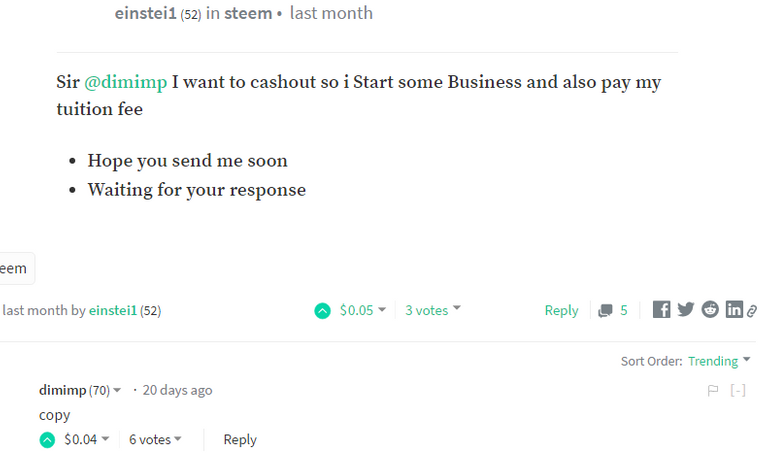This screenshot has width=768, height=454.
Task: Open the @dimimp mention link
Action: [x=125, y=82]
